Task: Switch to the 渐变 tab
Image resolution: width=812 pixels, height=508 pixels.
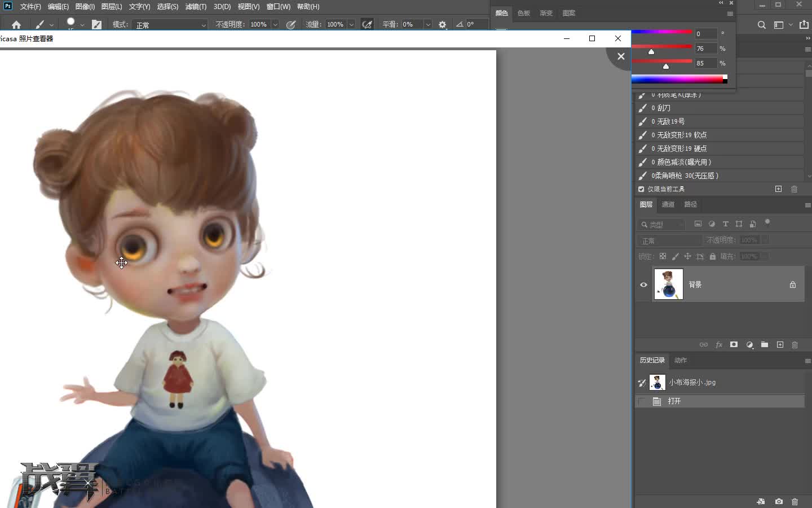Action: (546, 13)
